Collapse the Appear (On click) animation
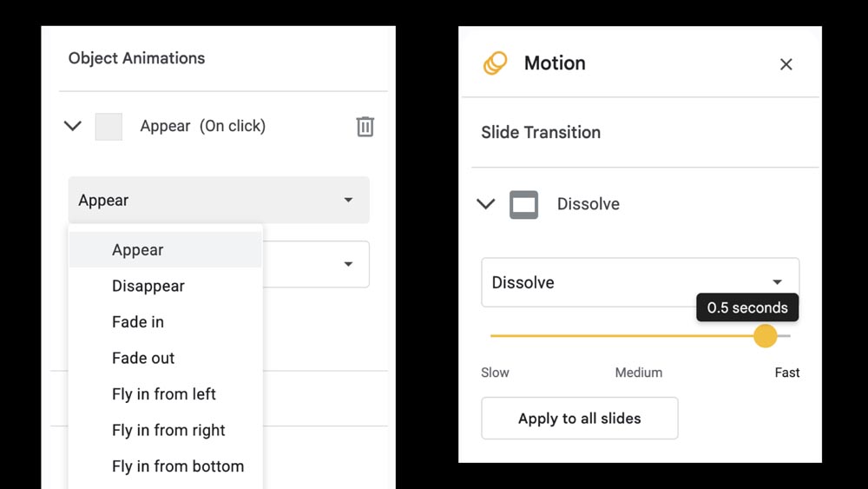The width and height of the screenshot is (868, 489). click(x=73, y=127)
